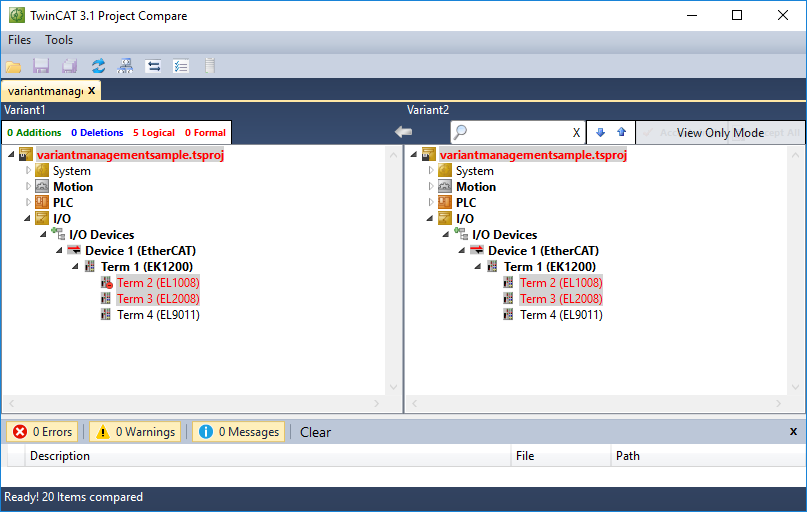Toggle the 0 Messages filter
This screenshot has height=512, width=807.
click(239, 432)
